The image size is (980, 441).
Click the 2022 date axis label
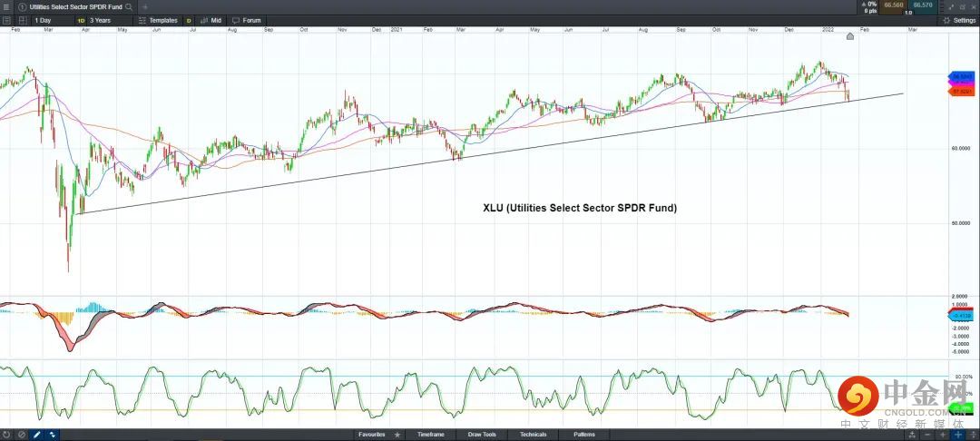828,29
